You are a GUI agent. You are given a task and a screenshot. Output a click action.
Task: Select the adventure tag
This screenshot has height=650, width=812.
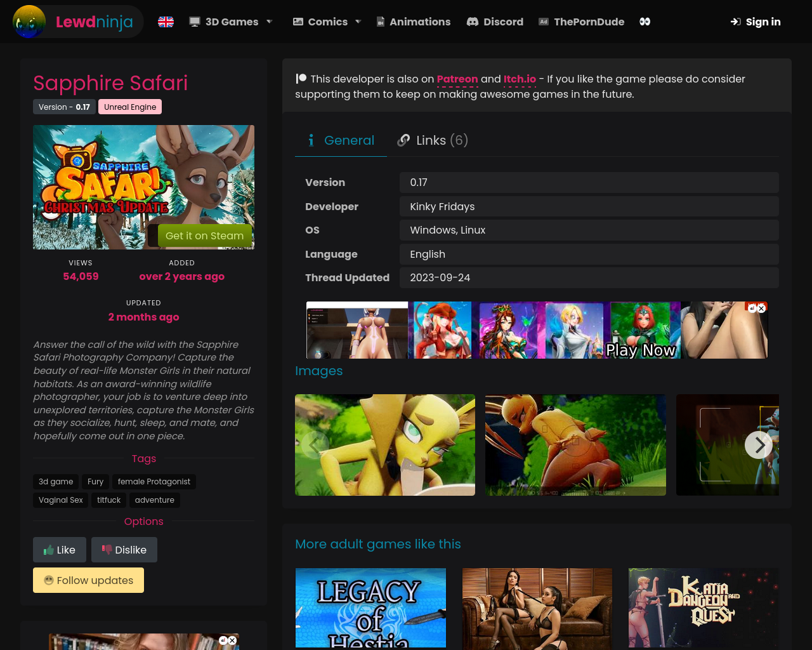pos(154,500)
